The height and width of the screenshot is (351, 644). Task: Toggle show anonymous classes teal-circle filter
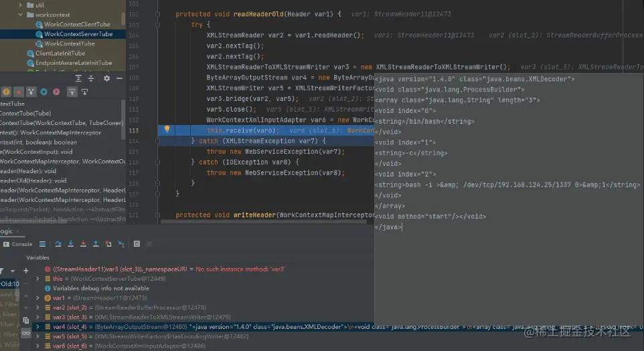click(x=44, y=92)
